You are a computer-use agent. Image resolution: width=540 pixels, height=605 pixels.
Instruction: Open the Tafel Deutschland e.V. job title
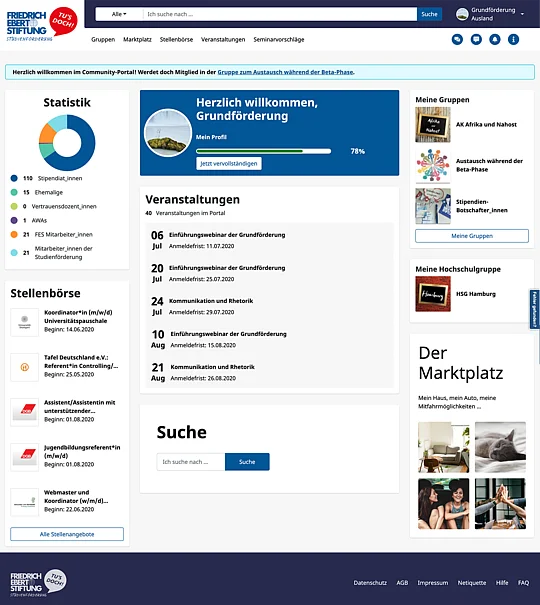[81, 362]
